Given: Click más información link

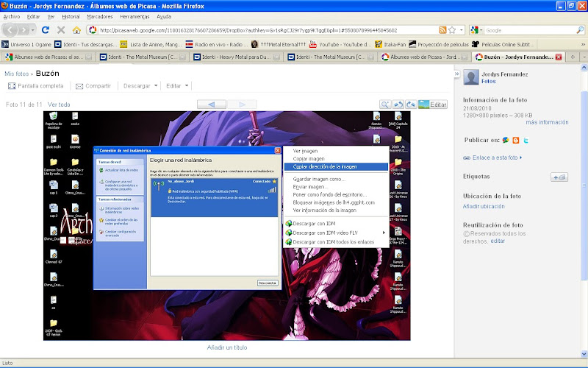Looking at the screenshot, I should point(547,122).
